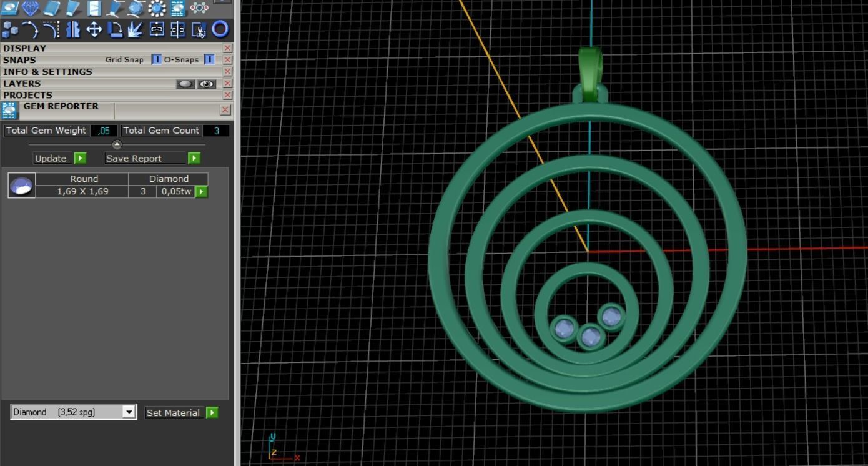Click the colored gem cluster ring icon
This screenshot has height=466, width=868.
199,8
